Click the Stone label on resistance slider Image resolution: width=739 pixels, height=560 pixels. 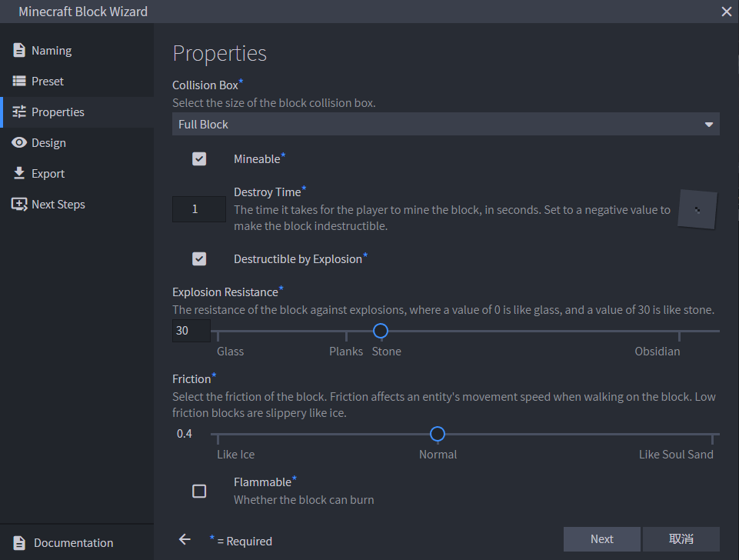pos(387,352)
